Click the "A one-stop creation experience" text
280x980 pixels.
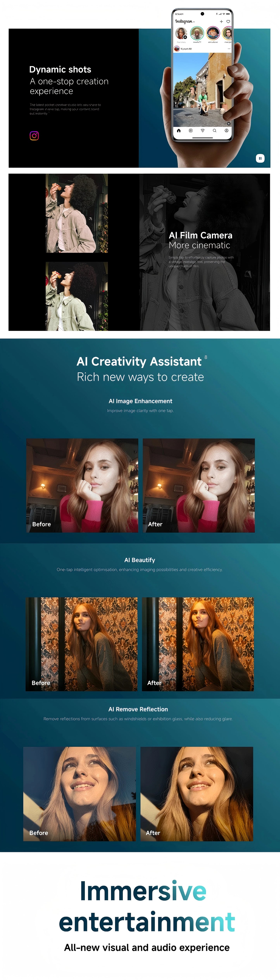(69, 86)
